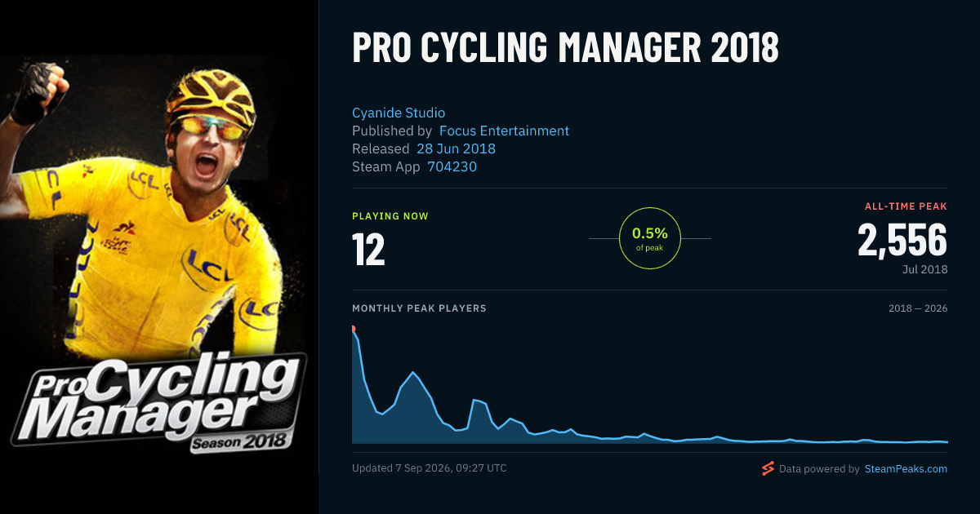The width and height of the screenshot is (980, 514).
Task: Open the SteamPeaks.com link
Action: pyautogui.click(x=906, y=469)
